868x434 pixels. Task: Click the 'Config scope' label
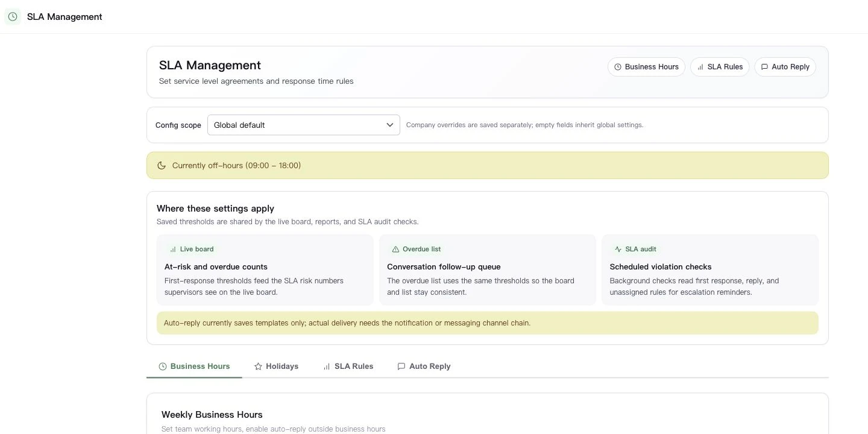tap(178, 125)
